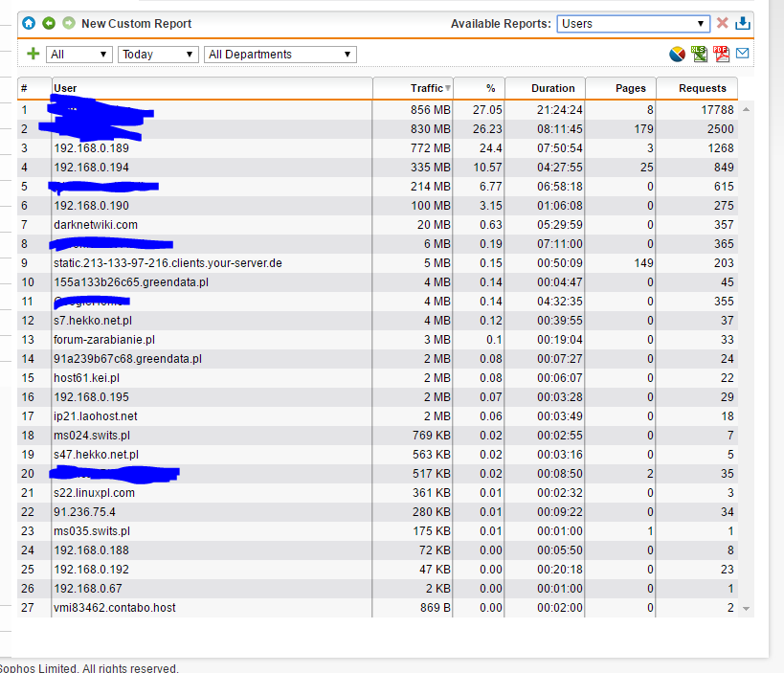The image size is (784, 673).
Task: Email the report via envelope icon
Action: coord(742,55)
